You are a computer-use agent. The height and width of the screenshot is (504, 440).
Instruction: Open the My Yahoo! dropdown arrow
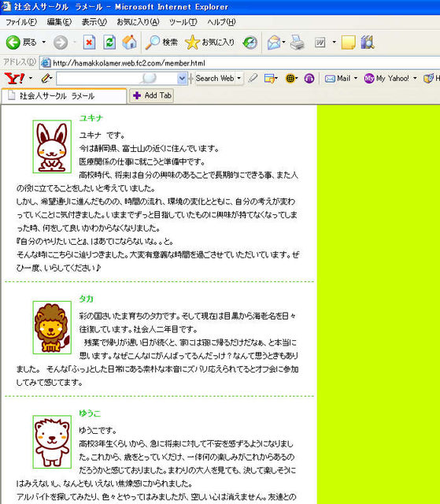click(x=415, y=78)
